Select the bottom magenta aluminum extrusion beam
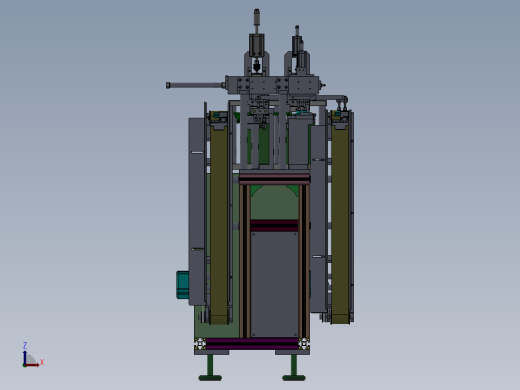Screen dimensions: 520x390 click(x=252, y=344)
